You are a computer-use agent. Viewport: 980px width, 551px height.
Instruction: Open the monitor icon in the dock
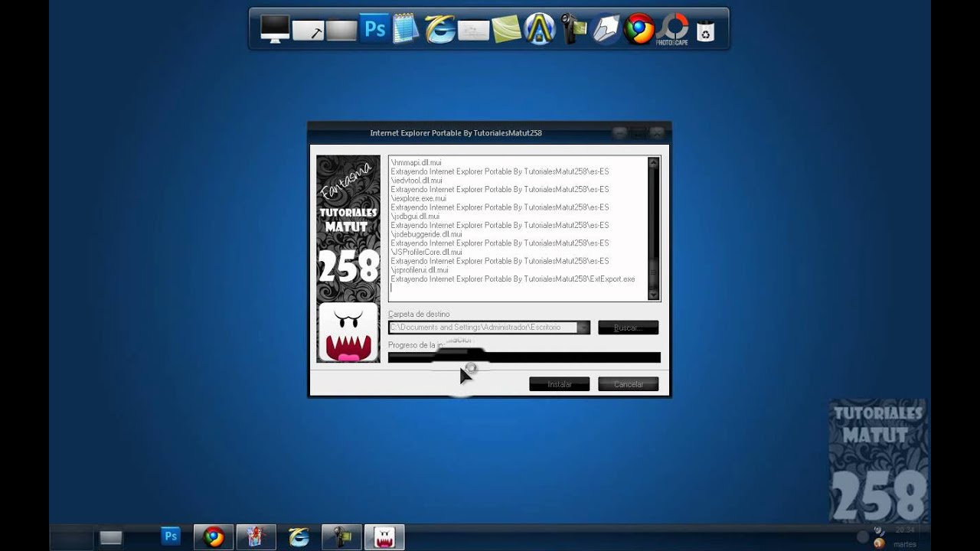275,28
